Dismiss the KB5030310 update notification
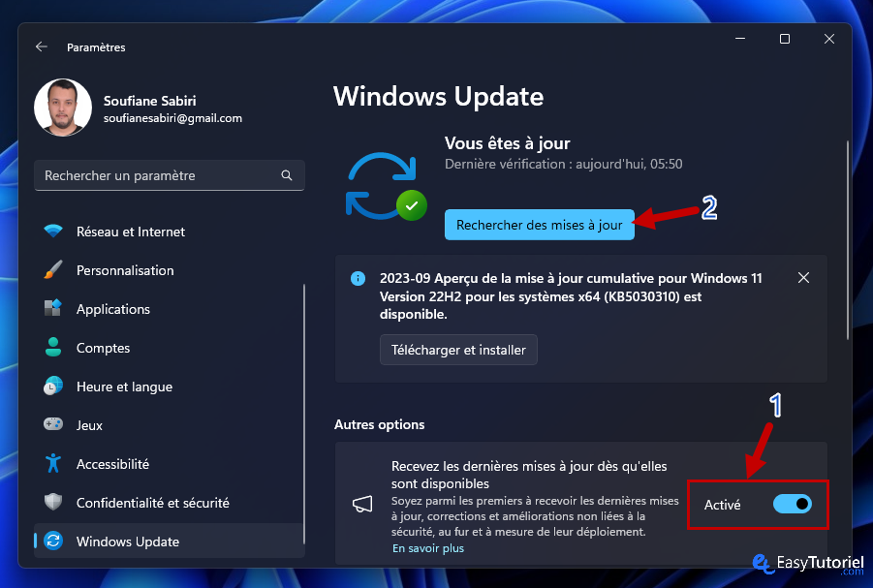873x588 pixels. pyautogui.click(x=803, y=278)
